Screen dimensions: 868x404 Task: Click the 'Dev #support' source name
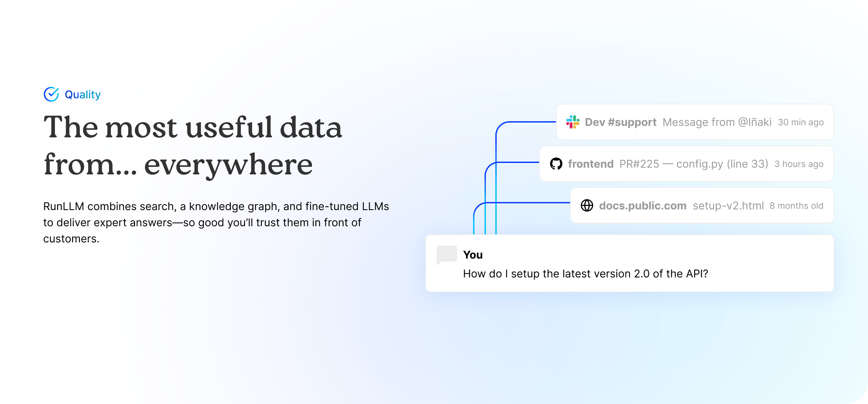tap(621, 122)
